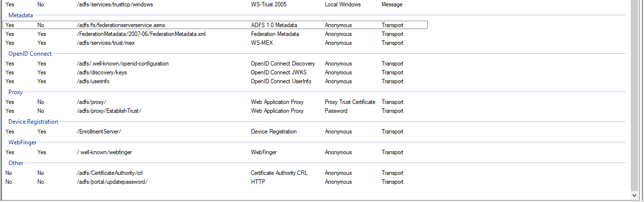The image size is (644, 202).
Task: Click the /adfs/CertificateAuthority/crl endpoint row
Action: click(x=110, y=173)
